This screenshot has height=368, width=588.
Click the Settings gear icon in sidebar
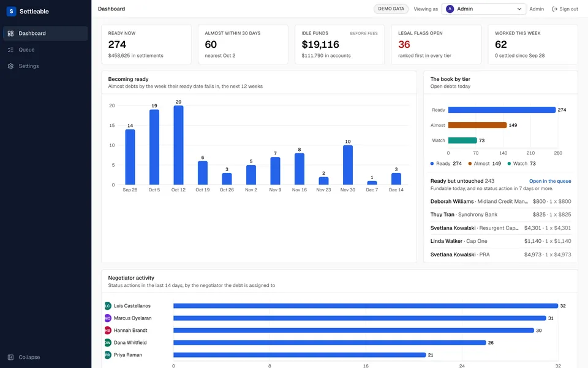(10, 66)
